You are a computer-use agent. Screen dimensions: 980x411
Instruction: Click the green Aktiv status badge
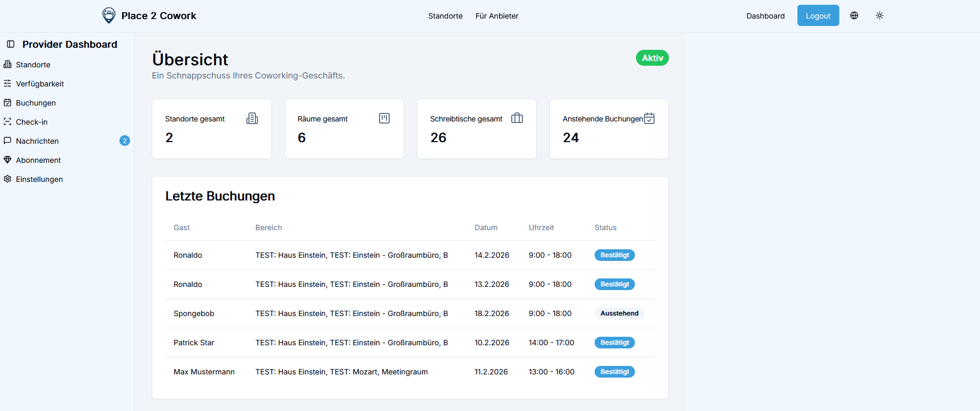click(x=652, y=58)
